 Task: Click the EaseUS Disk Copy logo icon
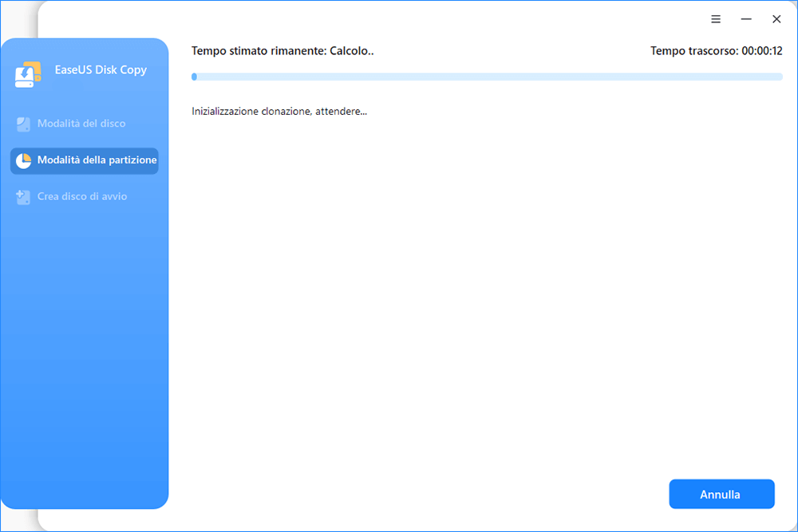27,73
